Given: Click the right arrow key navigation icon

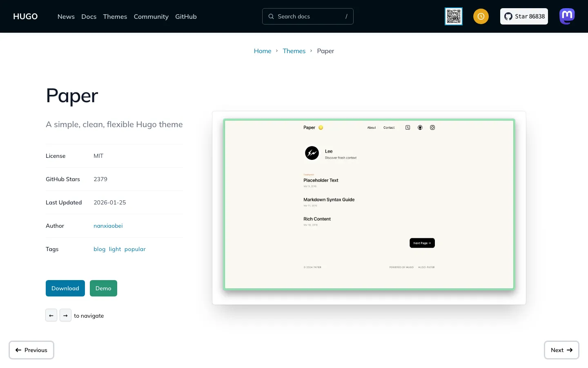Looking at the screenshot, I should point(65,315).
